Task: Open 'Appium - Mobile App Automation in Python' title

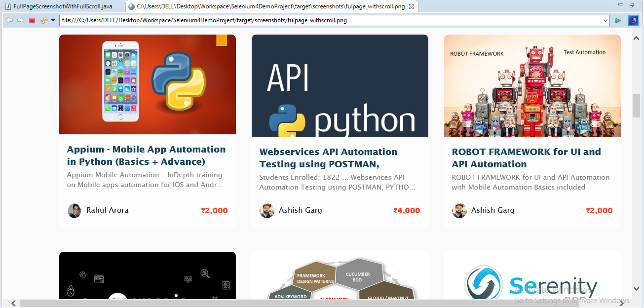Action: click(146, 155)
